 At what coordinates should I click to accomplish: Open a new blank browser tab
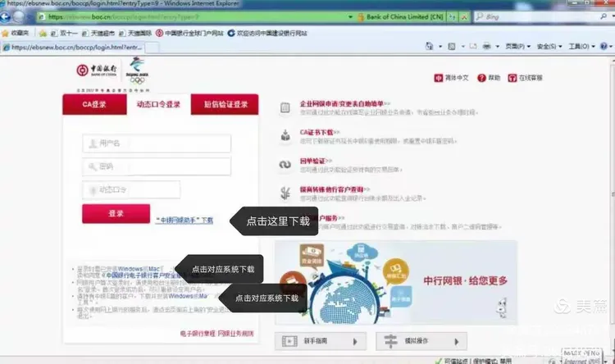(x=153, y=48)
